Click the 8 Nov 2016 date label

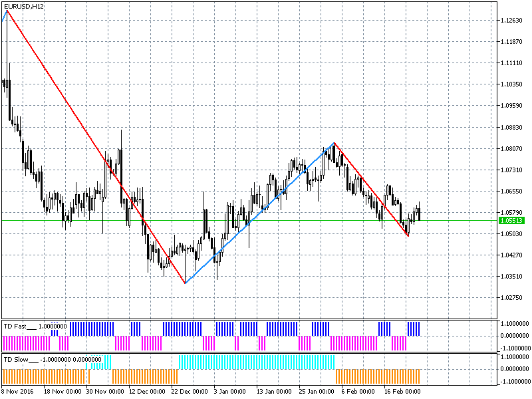point(17,392)
